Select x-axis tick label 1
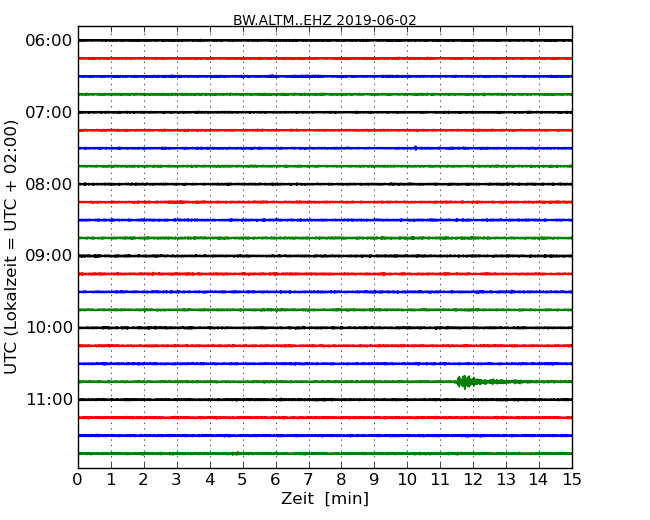Screen dimensions: 650x520 tap(111, 479)
